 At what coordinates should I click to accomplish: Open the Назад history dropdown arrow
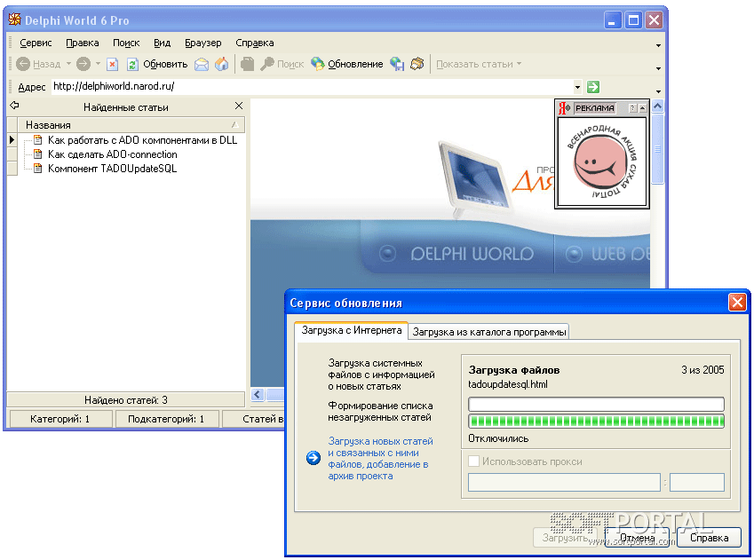68,64
